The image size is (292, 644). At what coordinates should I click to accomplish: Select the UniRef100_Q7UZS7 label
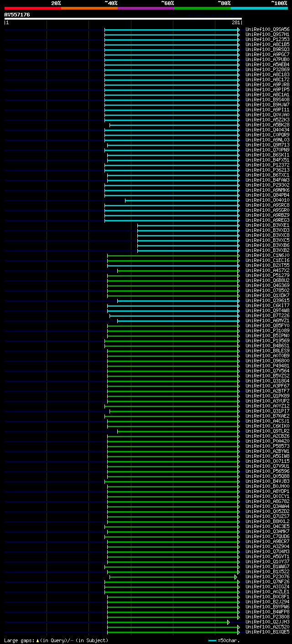pos(267,517)
